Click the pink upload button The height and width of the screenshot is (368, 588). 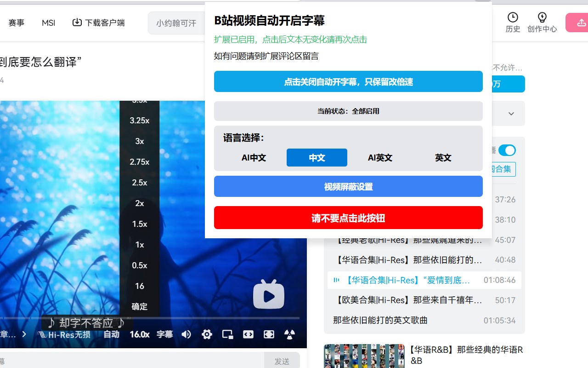[x=577, y=23]
